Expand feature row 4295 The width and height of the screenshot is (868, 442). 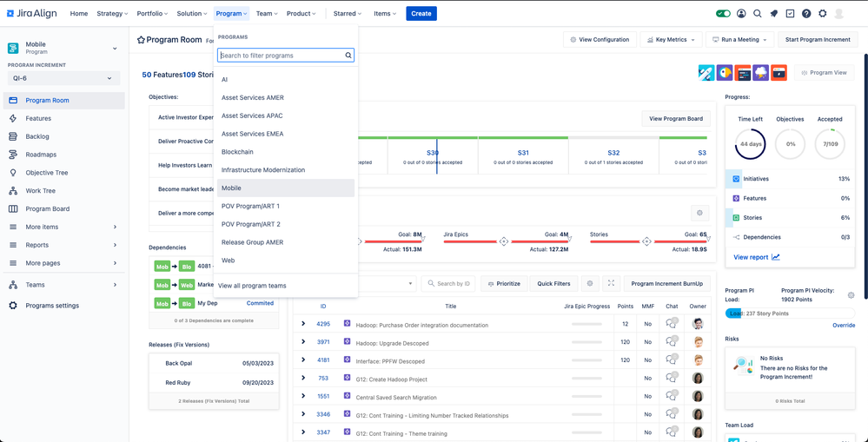(x=303, y=324)
